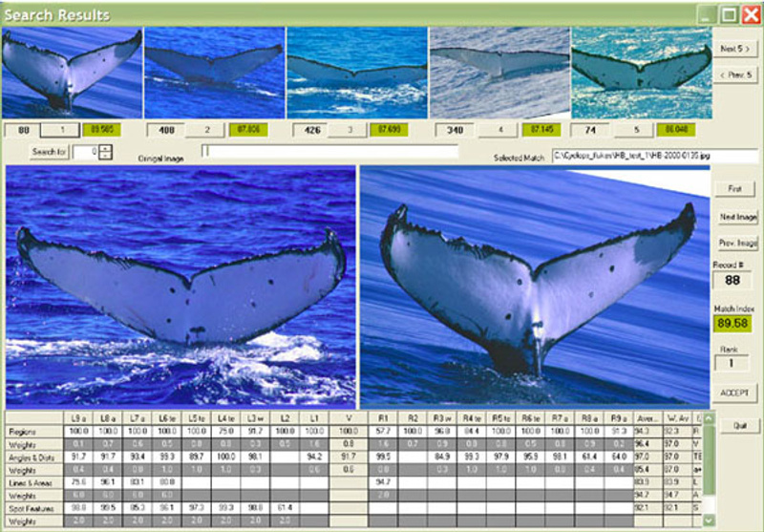Go back with the Prev. 5 button

tap(735, 75)
